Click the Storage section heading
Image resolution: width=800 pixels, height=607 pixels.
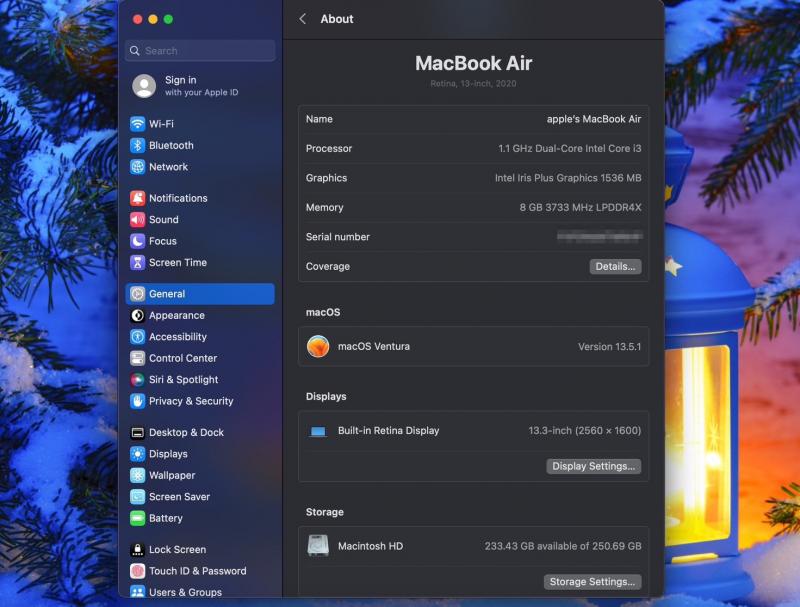pos(324,512)
